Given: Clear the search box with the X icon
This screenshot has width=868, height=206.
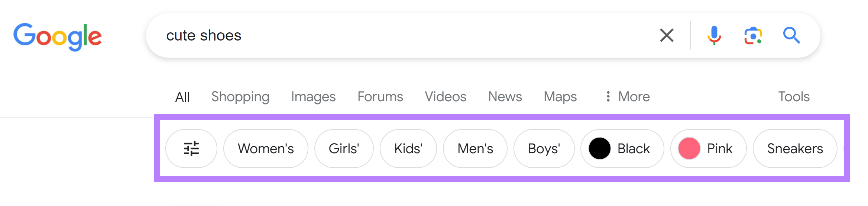Looking at the screenshot, I should point(667,36).
